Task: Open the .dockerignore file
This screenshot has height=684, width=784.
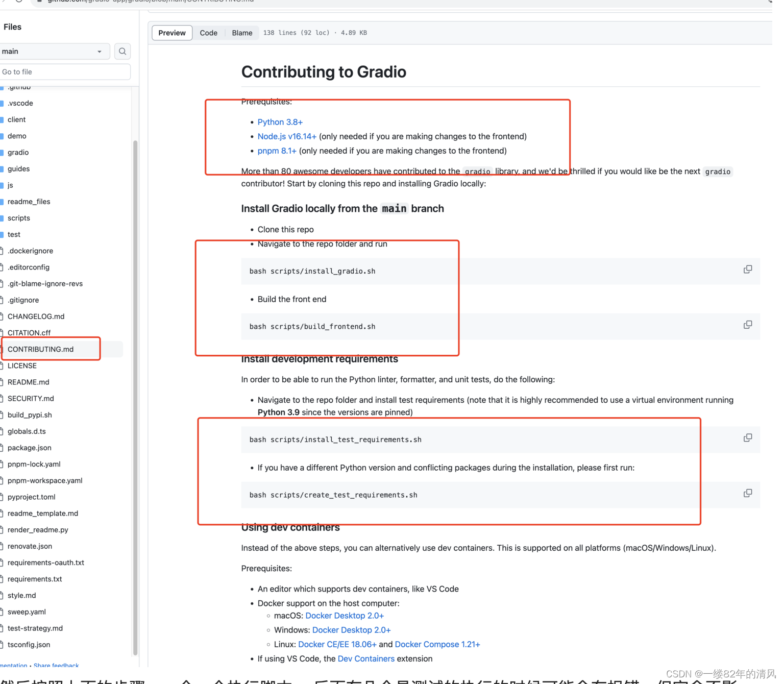Action: pos(30,251)
